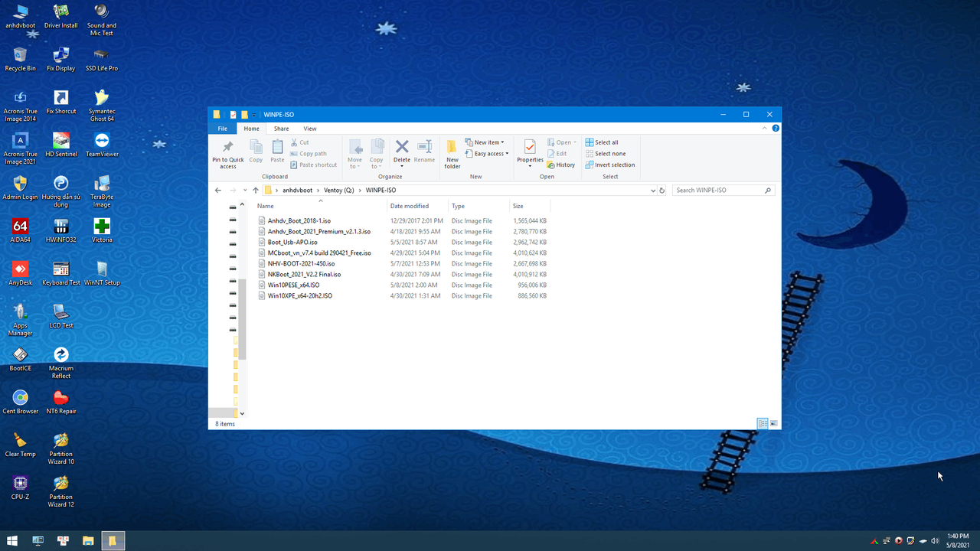This screenshot has height=551, width=980.
Task: Click Ventoy (Q:) in address breadcrumb
Action: pyautogui.click(x=338, y=190)
